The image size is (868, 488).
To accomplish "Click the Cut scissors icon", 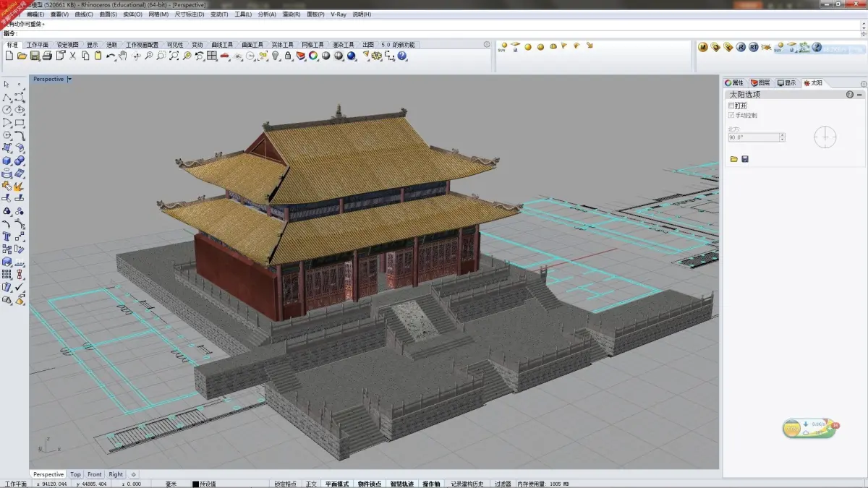I will [73, 56].
